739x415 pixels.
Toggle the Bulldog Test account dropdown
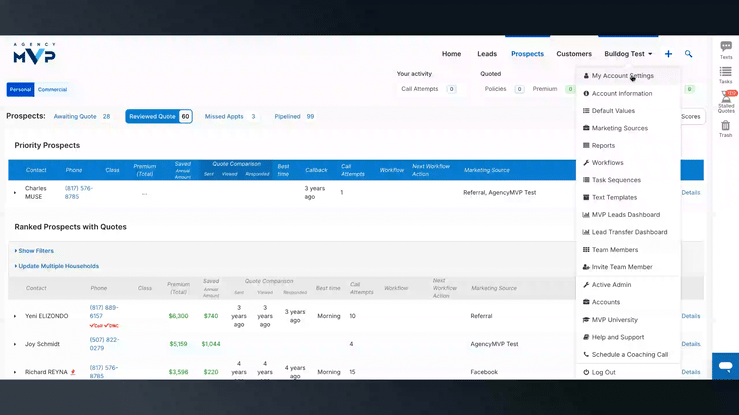tap(628, 54)
